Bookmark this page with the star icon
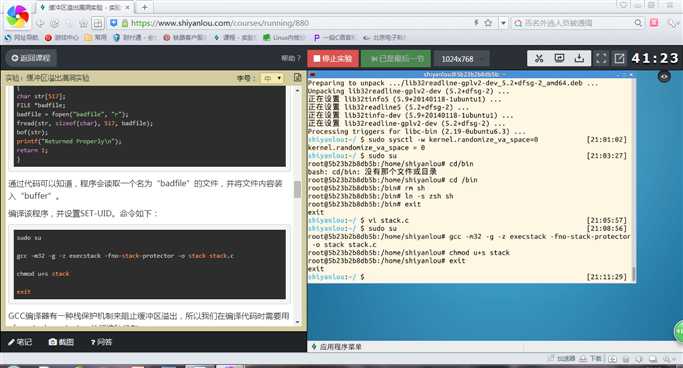 tap(488, 23)
